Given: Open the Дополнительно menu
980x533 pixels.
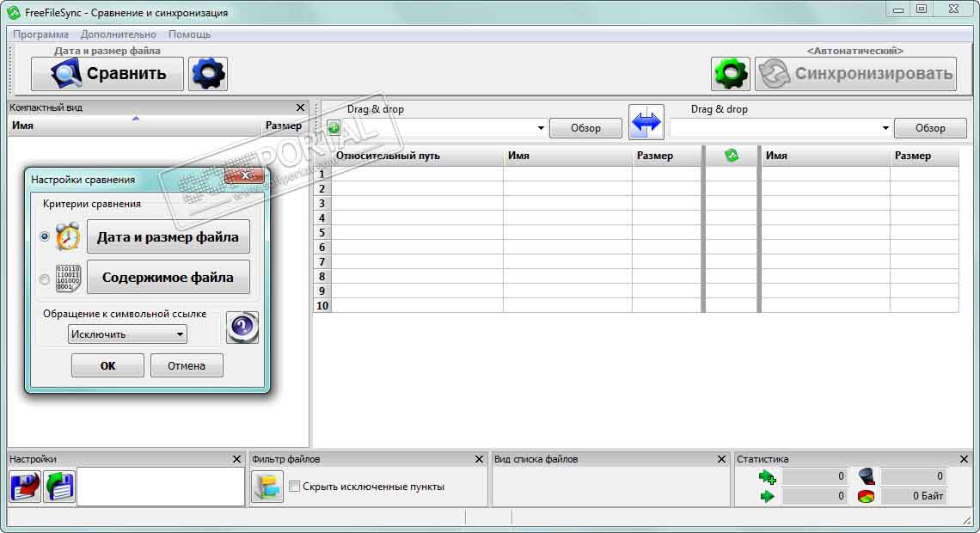Looking at the screenshot, I should pyautogui.click(x=118, y=34).
